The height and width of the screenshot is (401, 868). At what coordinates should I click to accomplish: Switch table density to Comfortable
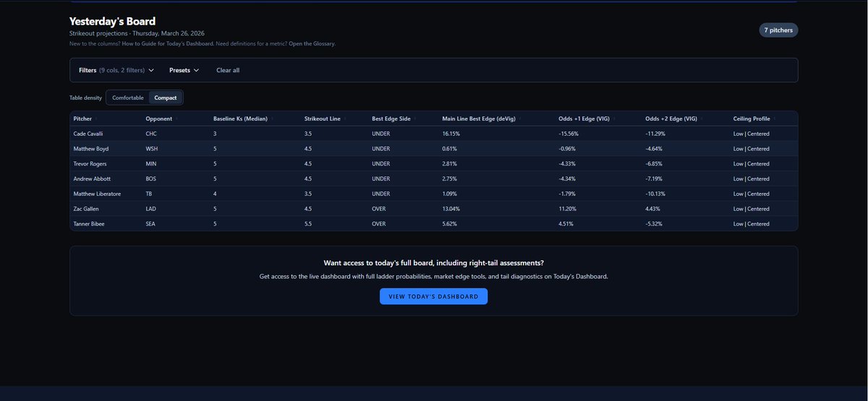click(x=128, y=98)
